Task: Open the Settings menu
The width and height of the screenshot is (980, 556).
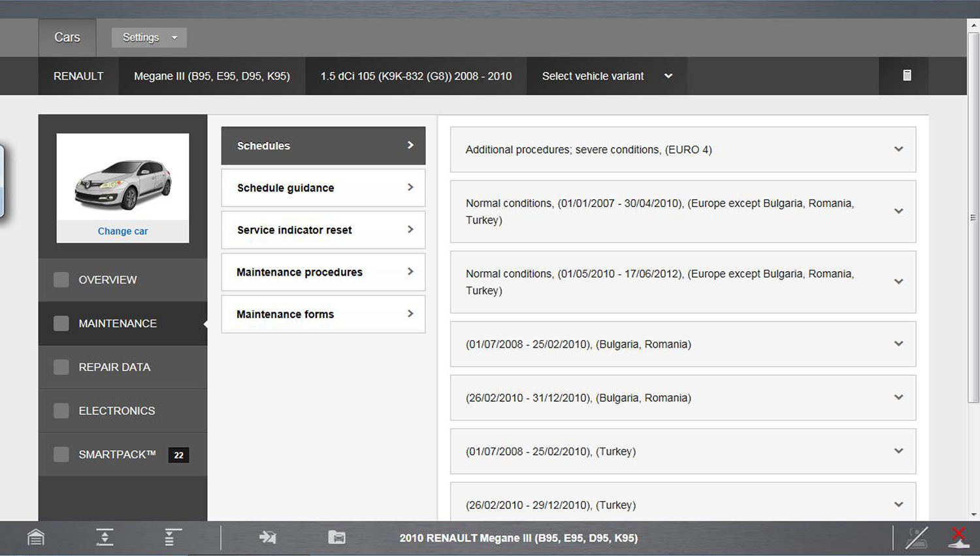Action: coord(149,37)
